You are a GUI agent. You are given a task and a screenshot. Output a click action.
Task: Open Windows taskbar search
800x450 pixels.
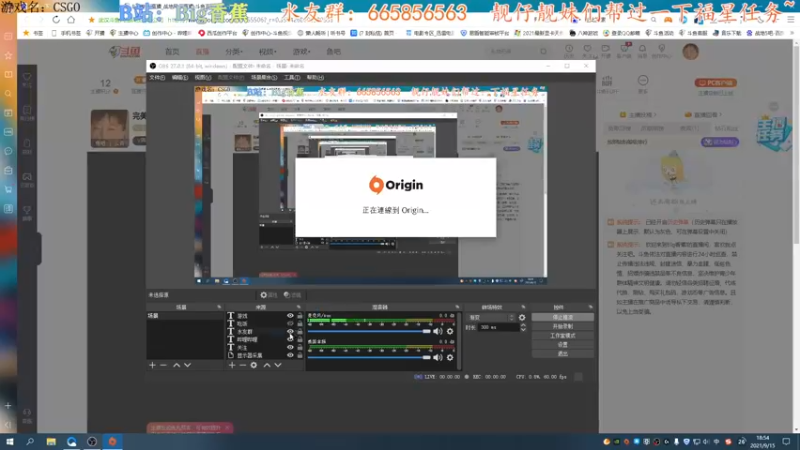30,441
